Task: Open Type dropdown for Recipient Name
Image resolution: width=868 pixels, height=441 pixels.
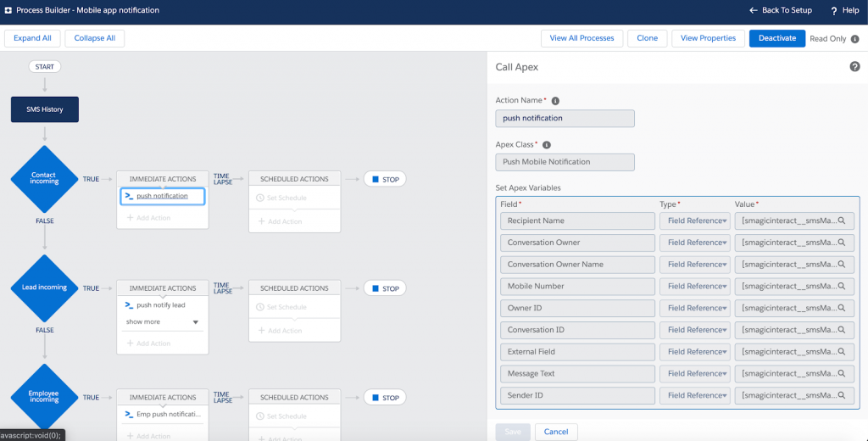Action: pyautogui.click(x=695, y=220)
